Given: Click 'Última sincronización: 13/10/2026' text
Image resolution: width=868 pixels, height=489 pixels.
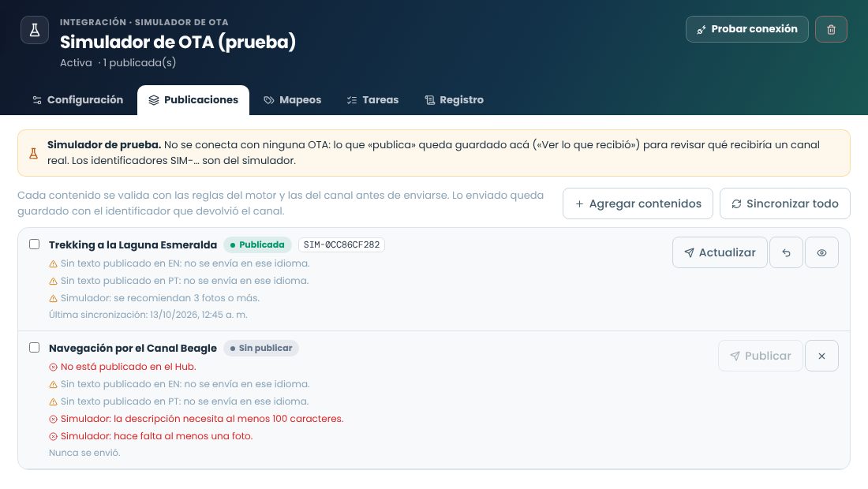Looking at the screenshot, I should 148,315.
